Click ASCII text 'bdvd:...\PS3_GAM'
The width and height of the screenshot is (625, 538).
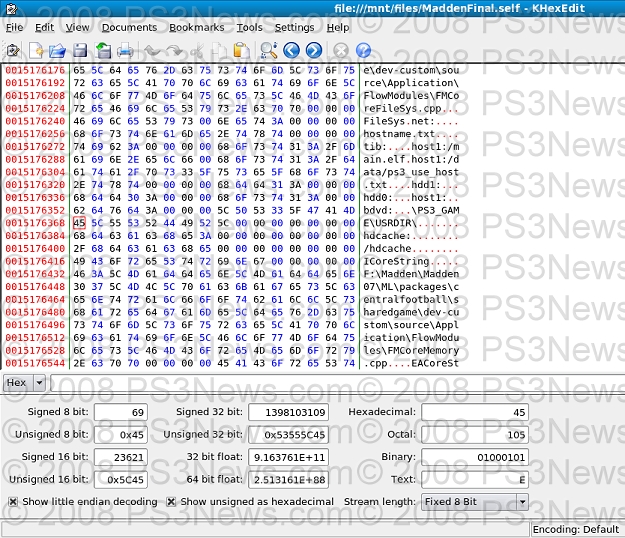[x=411, y=210]
